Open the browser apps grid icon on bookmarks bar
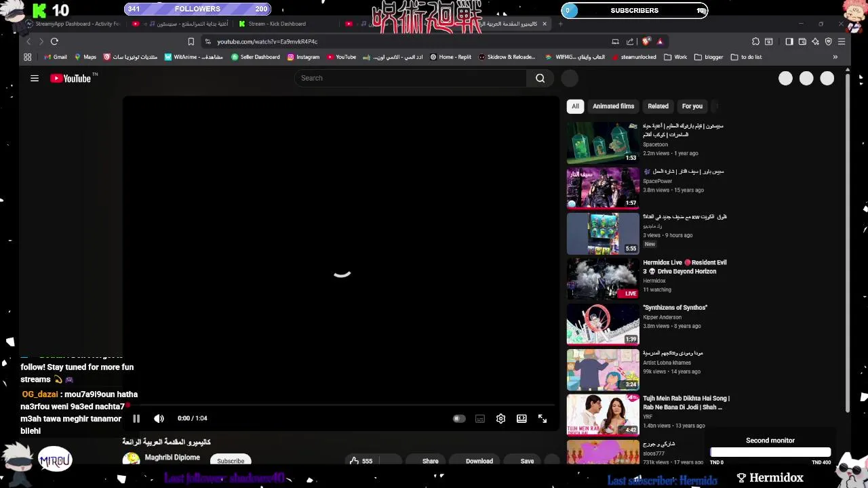Image resolution: width=868 pixels, height=488 pixels. [x=28, y=57]
